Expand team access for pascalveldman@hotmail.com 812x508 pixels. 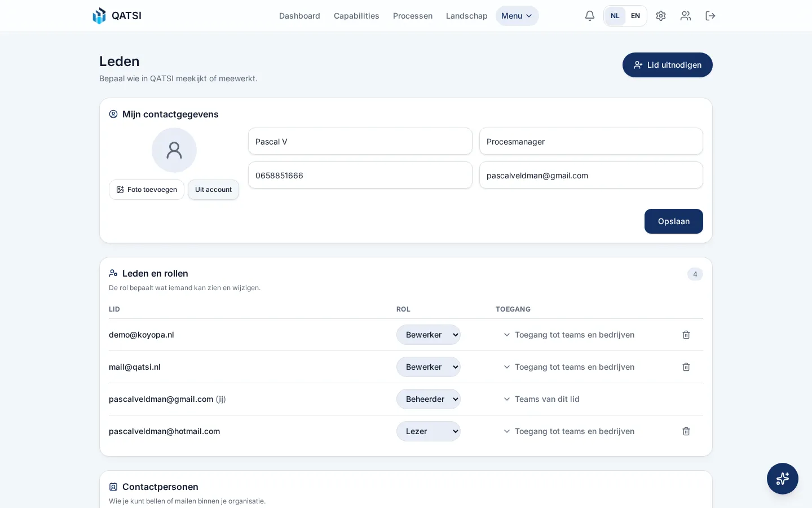[x=569, y=431]
